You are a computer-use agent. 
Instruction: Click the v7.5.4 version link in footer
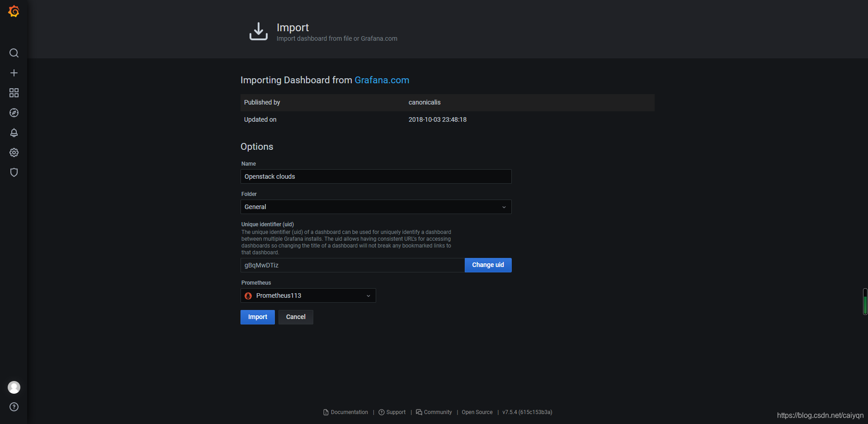coord(528,412)
